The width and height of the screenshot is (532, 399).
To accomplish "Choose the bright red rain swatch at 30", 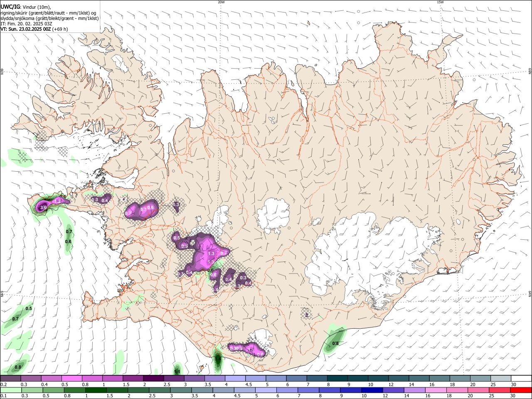I will (520, 390).
